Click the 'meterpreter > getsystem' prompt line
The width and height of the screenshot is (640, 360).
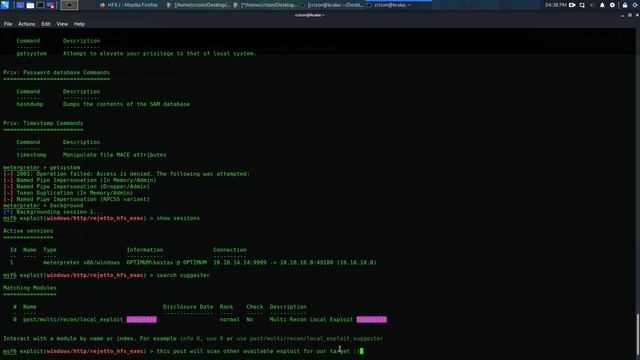[x=42, y=167]
